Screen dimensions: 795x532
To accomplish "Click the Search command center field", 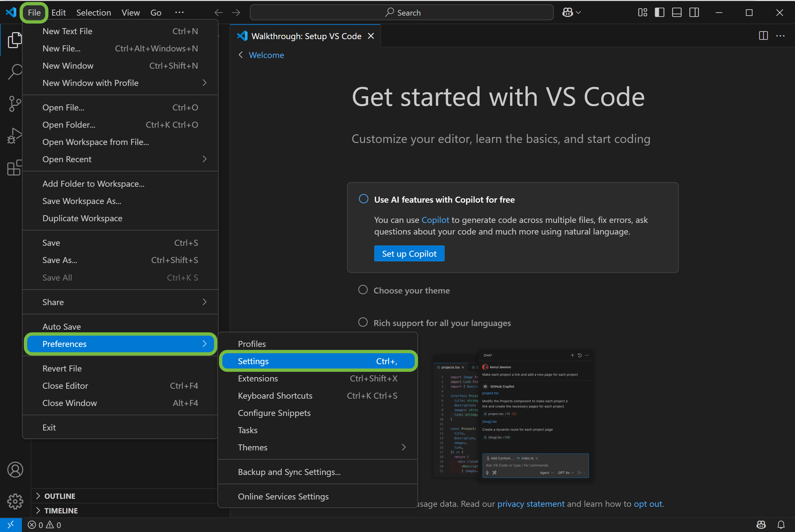I will (x=401, y=13).
